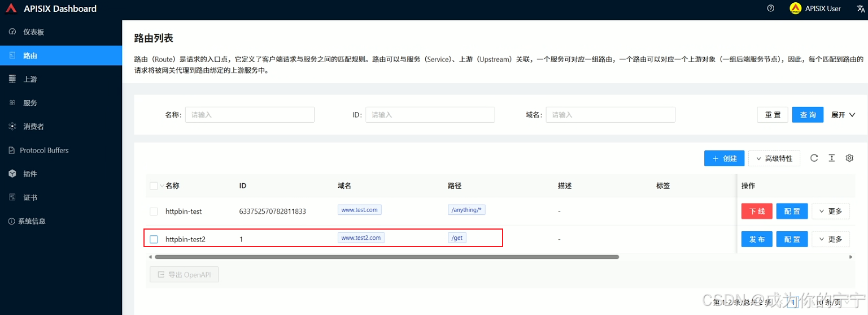The height and width of the screenshot is (315, 868).
Task: Click the Protocol Buffers sidebar icon
Action: tap(12, 150)
